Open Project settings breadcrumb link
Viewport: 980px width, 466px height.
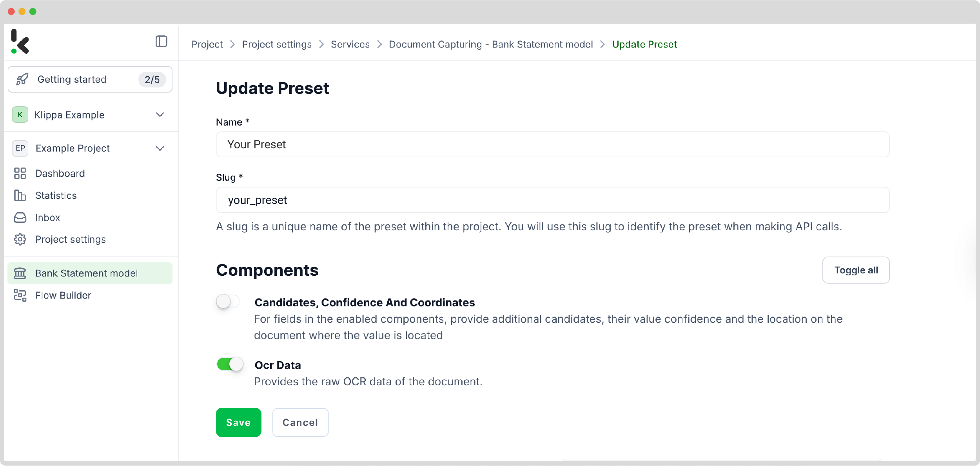pyautogui.click(x=276, y=44)
